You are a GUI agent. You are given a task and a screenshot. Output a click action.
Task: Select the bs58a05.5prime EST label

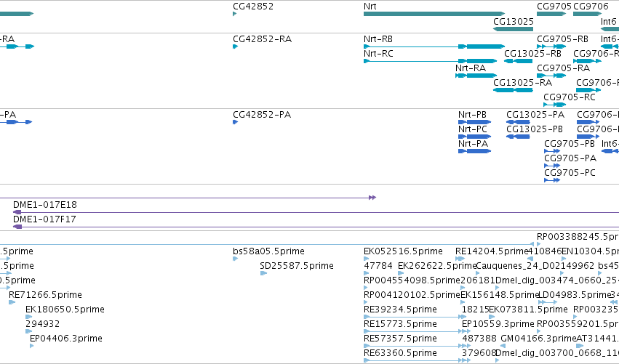pyautogui.click(x=268, y=251)
